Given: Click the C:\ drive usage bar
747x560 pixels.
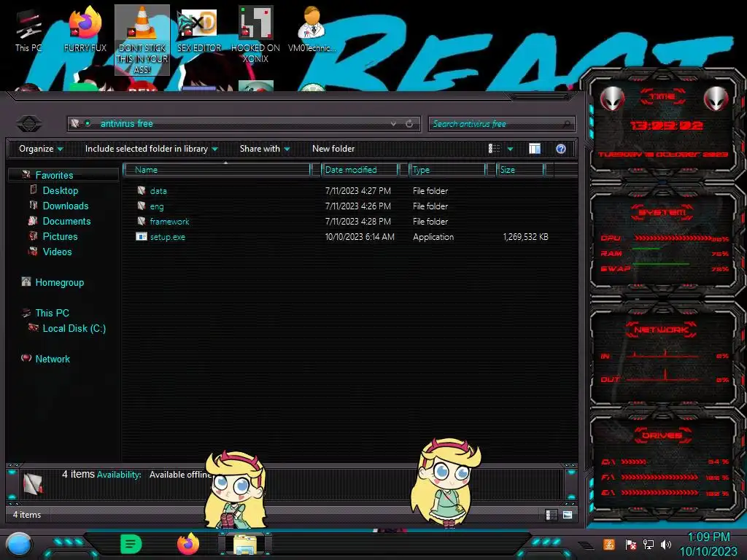Looking at the screenshot, I should pyautogui.click(x=634, y=462).
